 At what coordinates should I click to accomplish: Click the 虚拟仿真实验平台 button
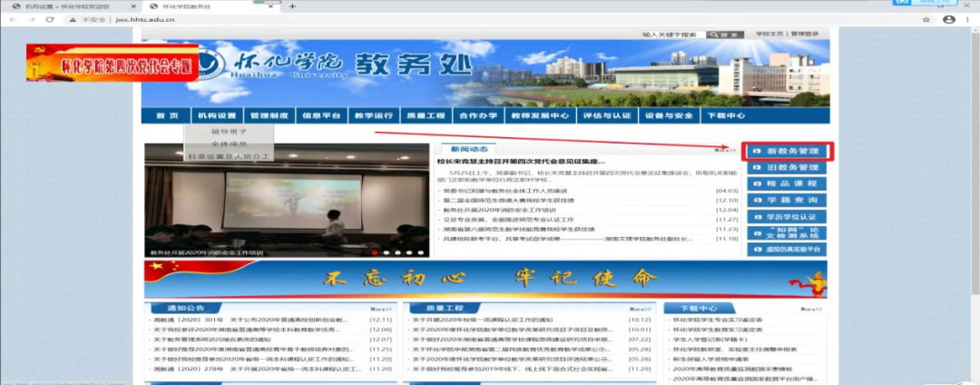pos(787,249)
